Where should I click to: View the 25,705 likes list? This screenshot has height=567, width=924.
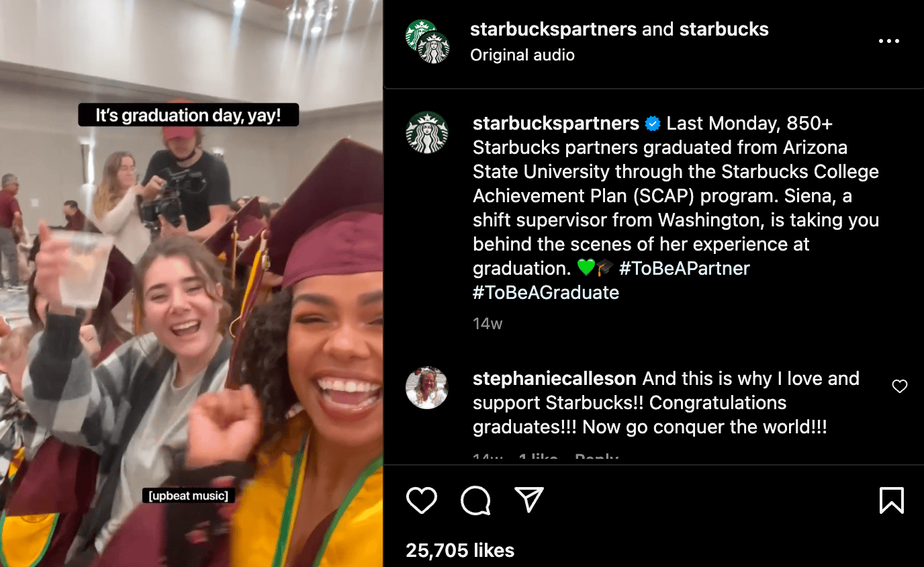tap(460, 551)
